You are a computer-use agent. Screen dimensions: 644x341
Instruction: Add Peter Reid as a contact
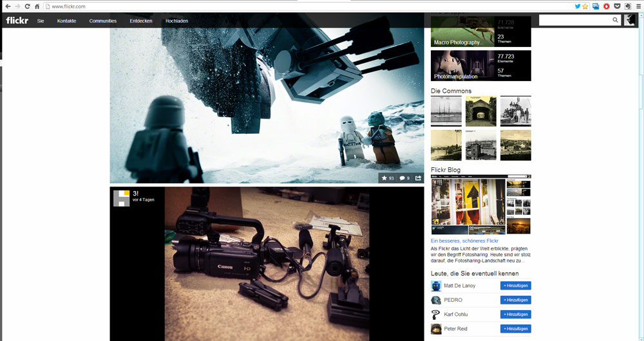[x=515, y=329]
